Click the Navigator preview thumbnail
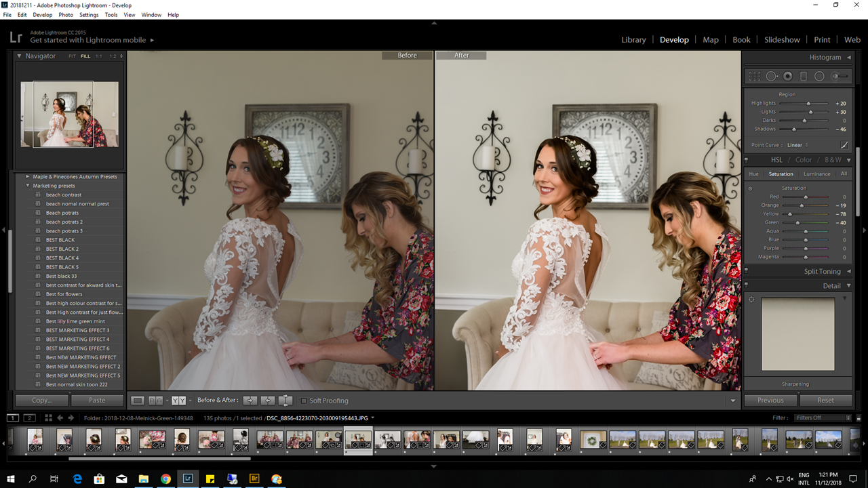868x488 pixels. [69, 115]
